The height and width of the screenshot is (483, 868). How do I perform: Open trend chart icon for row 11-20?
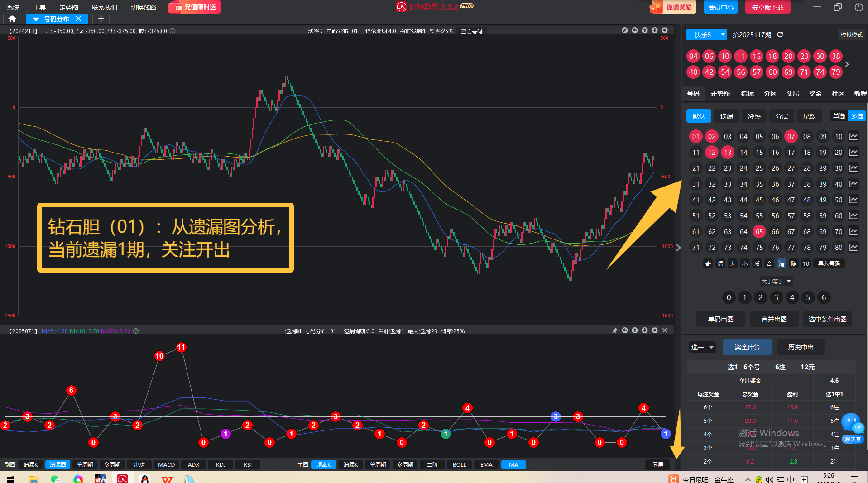click(854, 152)
